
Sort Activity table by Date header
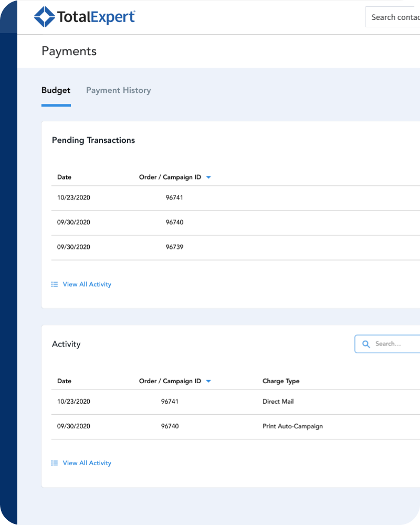64,381
